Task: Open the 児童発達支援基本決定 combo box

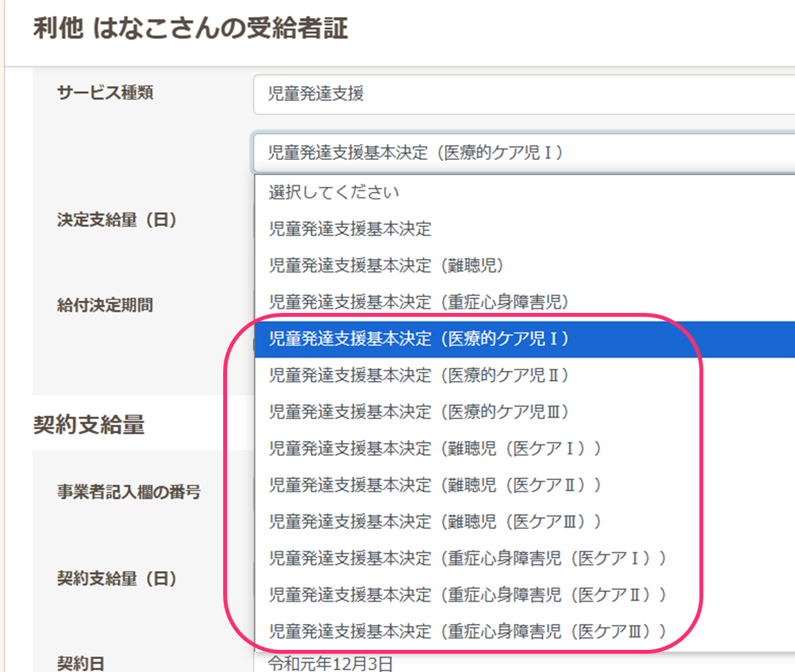Action: coord(520,153)
